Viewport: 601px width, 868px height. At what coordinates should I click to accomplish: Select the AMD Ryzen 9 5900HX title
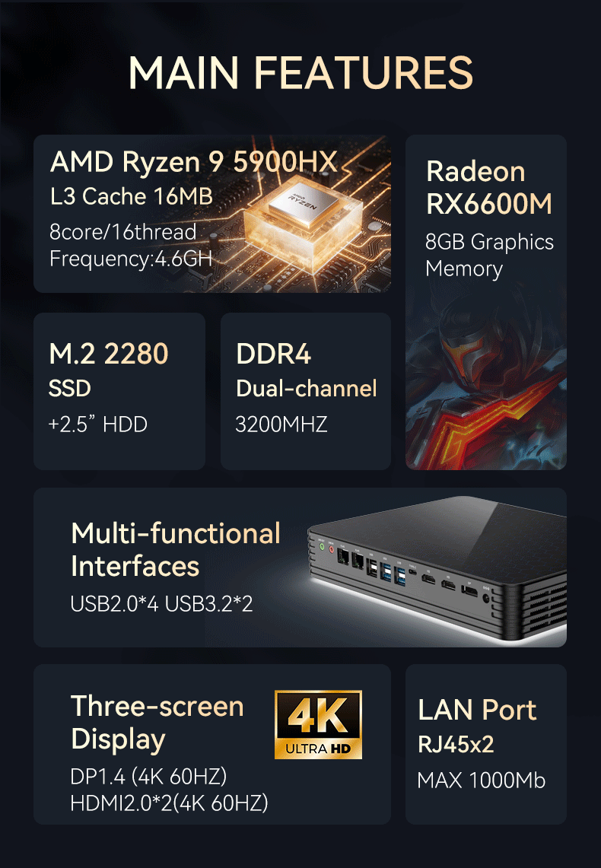tap(194, 161)
